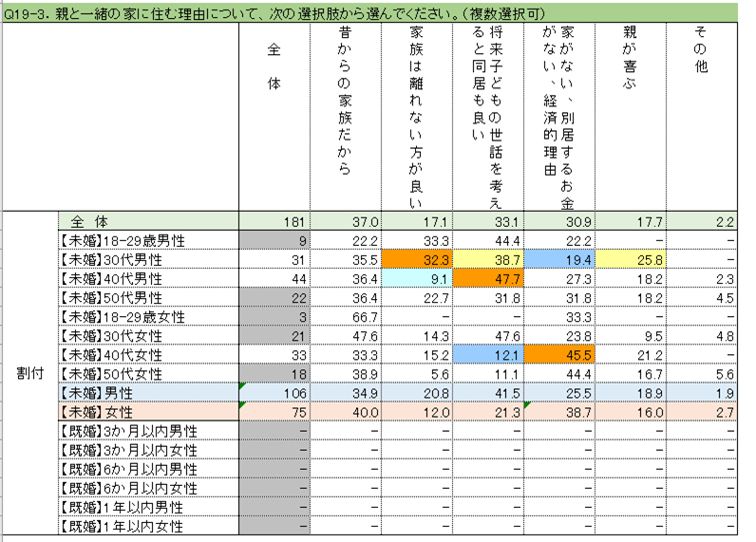Click the orange cell with value 32.3

point(416,259)
